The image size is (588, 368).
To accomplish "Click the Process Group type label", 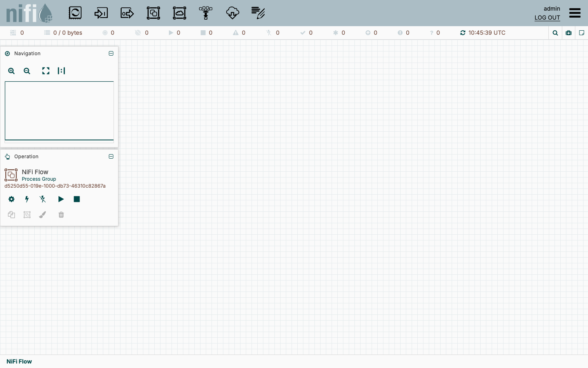I will click(39, 179).
